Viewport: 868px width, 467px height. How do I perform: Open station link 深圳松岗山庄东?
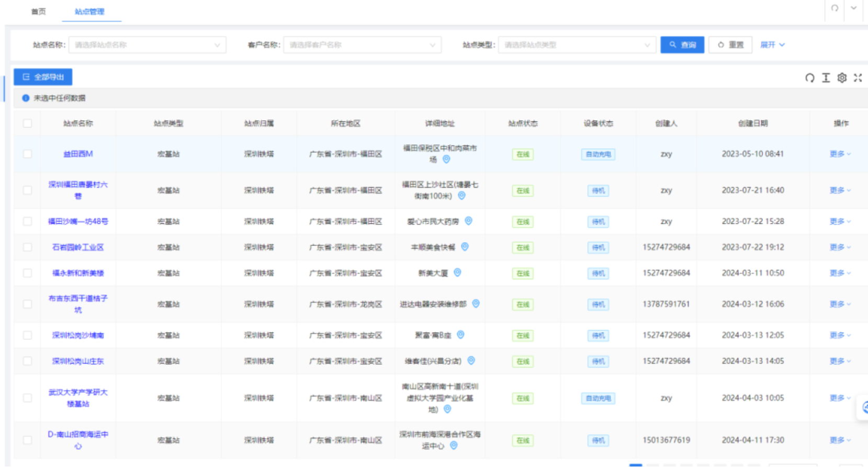78,361
